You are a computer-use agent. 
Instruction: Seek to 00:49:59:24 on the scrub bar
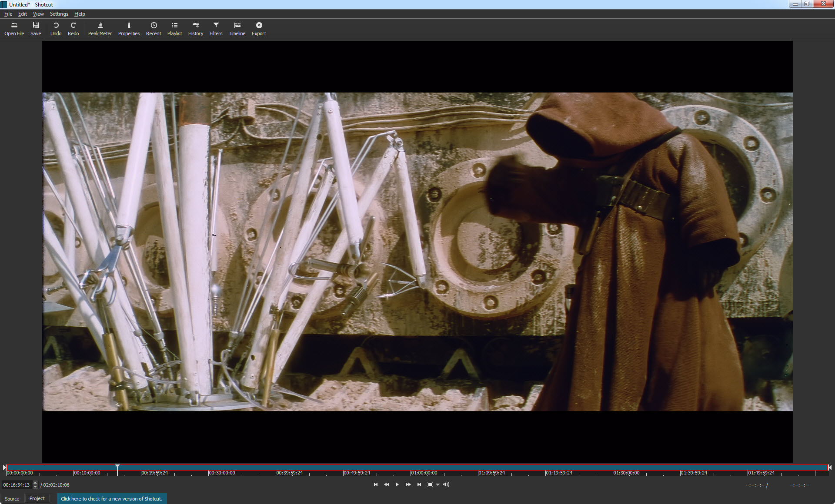click(x=356, y=473)
